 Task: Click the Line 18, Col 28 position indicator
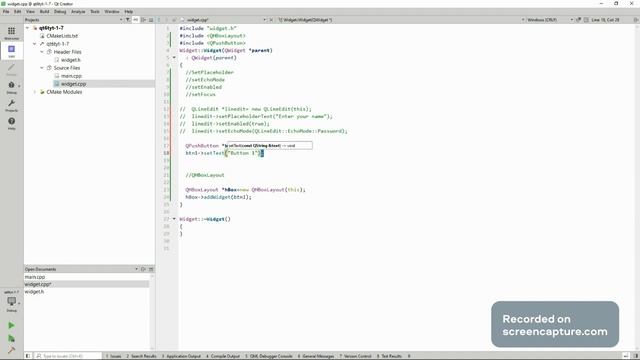(605, 20)
